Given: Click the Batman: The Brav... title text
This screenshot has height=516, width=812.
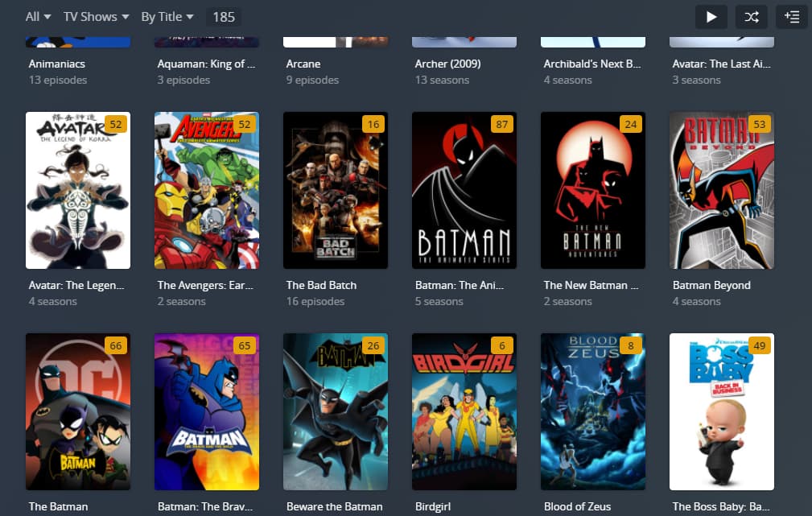Looking at the screenshot, I should [x=205, y=506].
